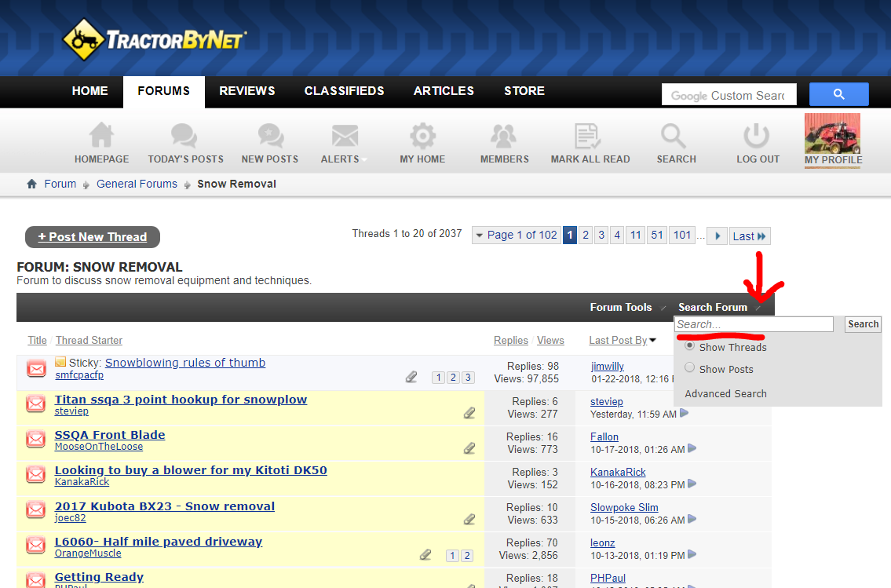Viewport: 891px width, 588px height.
Task: Select the Show Threads radio button
Action: [690, 346]
